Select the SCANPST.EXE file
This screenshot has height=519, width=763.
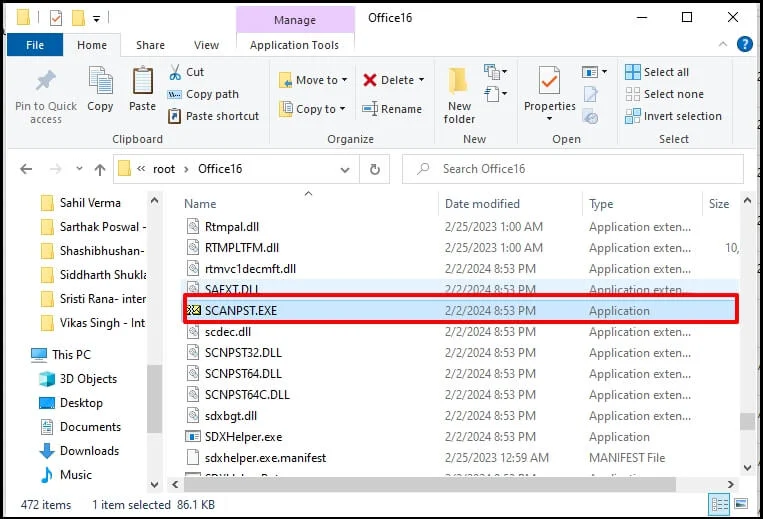pyautogui.click(x=240, y=311)
